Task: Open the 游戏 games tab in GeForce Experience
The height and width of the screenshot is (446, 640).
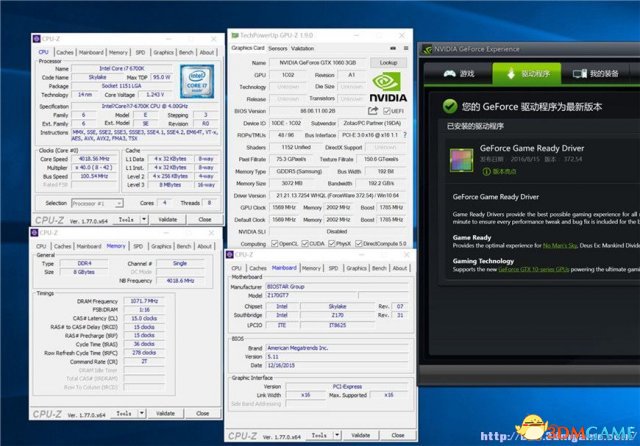Action: click(459, 74)
